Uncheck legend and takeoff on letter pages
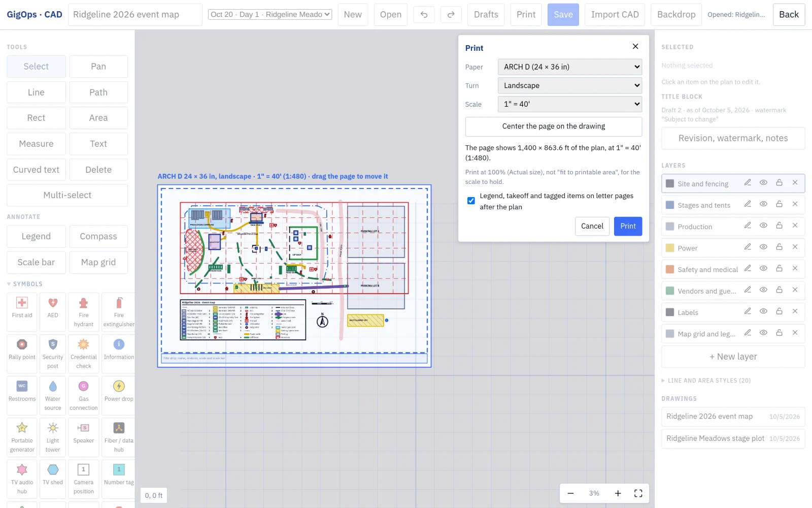Viewport: 812px width, 508px height. pyautogui.click(x=471, y=201)
